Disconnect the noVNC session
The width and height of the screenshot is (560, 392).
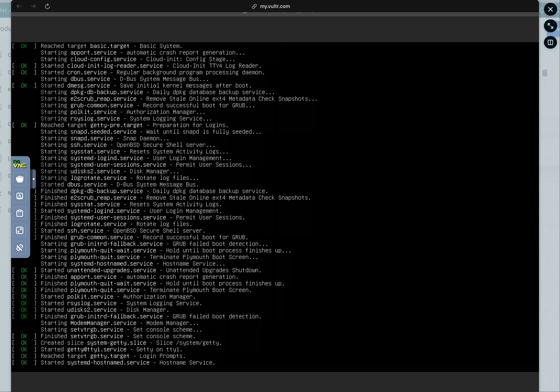tap(20, 248)
